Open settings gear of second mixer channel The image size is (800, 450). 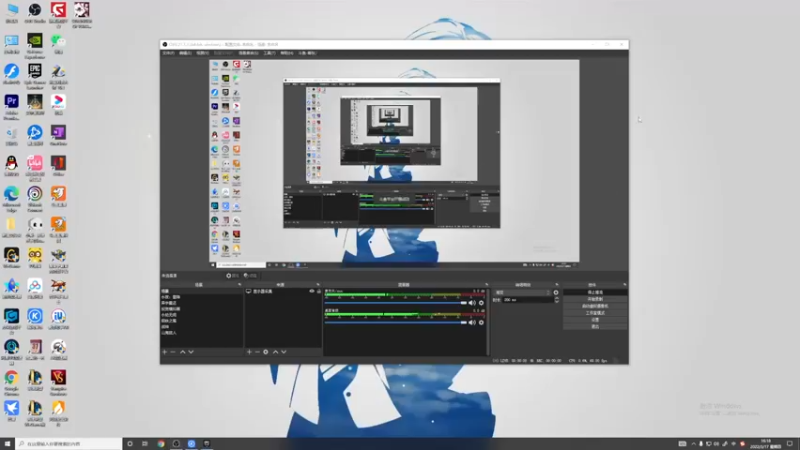pyautogui.click(x=481, y=322)
